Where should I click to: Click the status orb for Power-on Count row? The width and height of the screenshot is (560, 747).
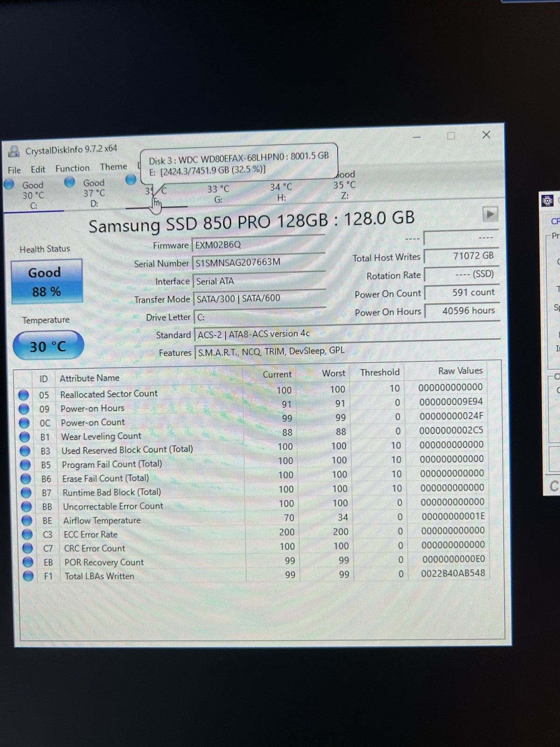[24, 423]
